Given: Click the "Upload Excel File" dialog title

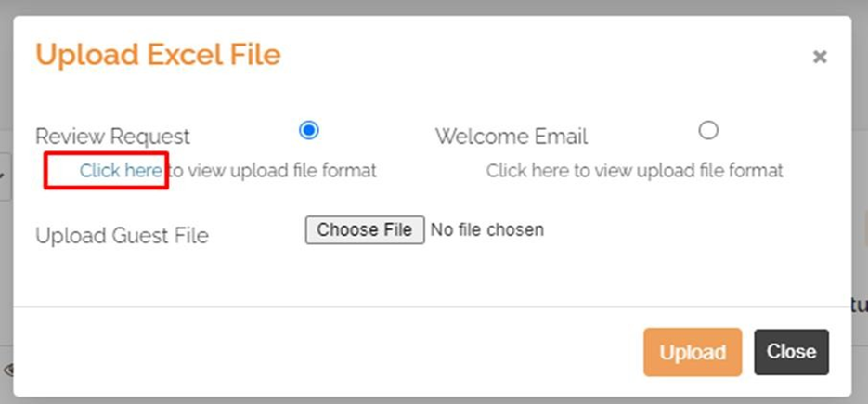Looking at the screenshot, I should coord(158,55).
